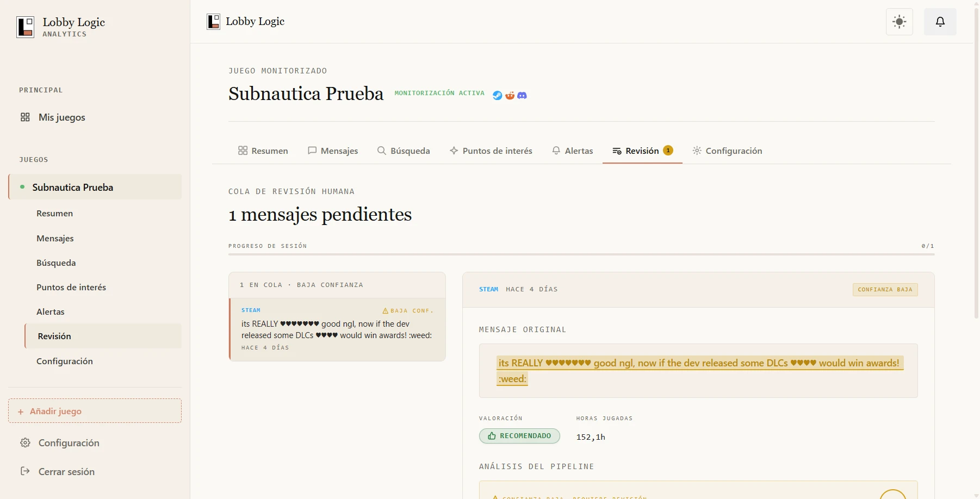Open Mis juegos in the sidebar
Image resolution: width=980 pixels, height=499 pixels.
coord(95,117)
